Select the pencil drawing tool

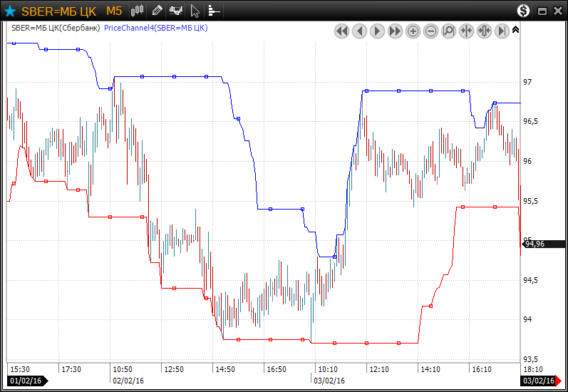point(157,11)
